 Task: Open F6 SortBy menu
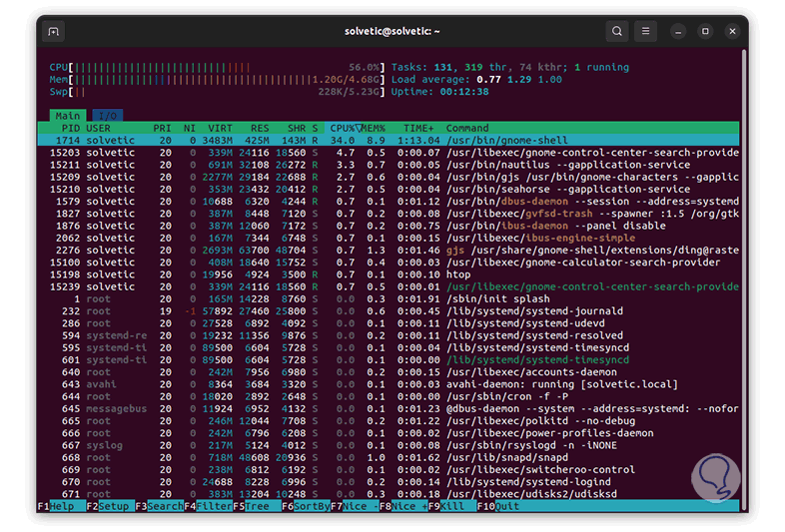click(306, 506)
